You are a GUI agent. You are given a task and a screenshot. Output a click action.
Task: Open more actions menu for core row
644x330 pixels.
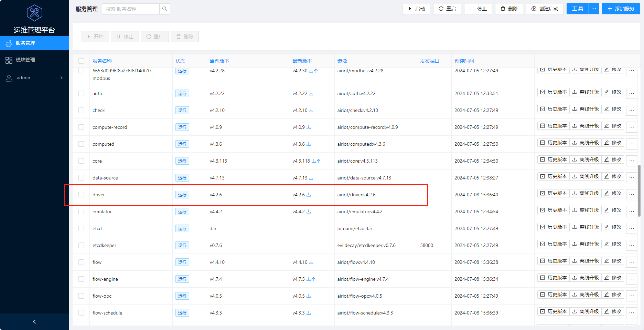[632, 161]
